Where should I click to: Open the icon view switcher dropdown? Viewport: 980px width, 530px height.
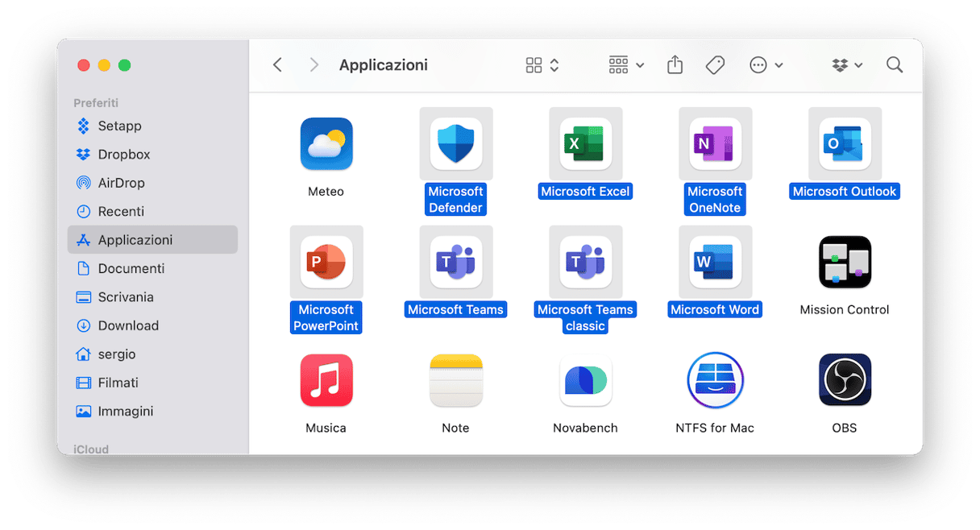(x=542, y=65)
